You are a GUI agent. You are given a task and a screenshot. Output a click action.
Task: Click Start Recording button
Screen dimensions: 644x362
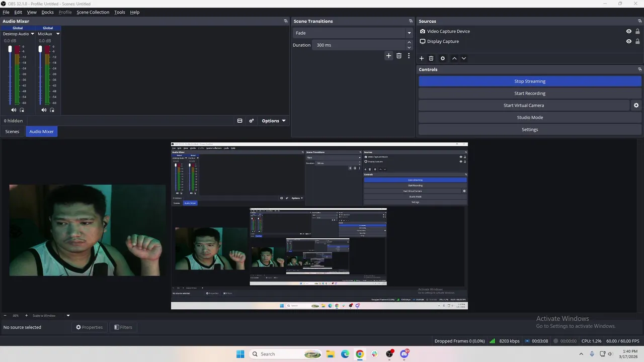[x=530, y=93]
